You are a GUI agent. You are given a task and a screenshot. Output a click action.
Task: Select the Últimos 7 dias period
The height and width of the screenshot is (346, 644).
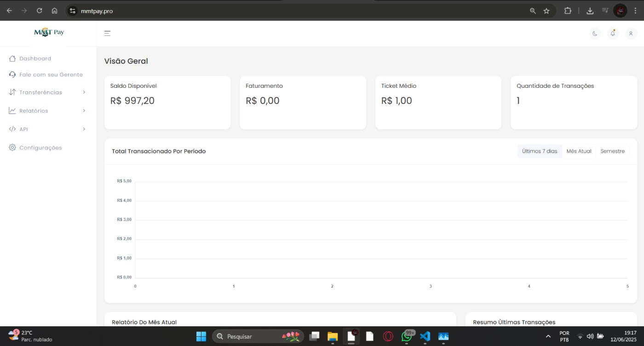coord(539,151)
